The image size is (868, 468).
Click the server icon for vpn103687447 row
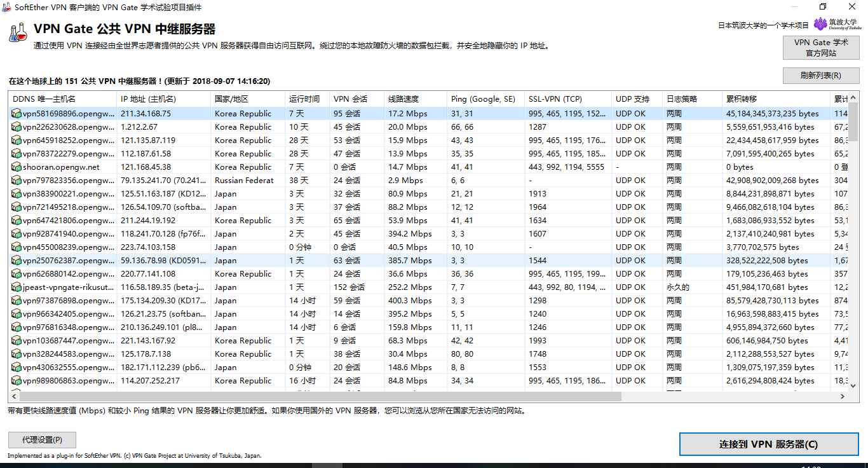coord(17,341)
